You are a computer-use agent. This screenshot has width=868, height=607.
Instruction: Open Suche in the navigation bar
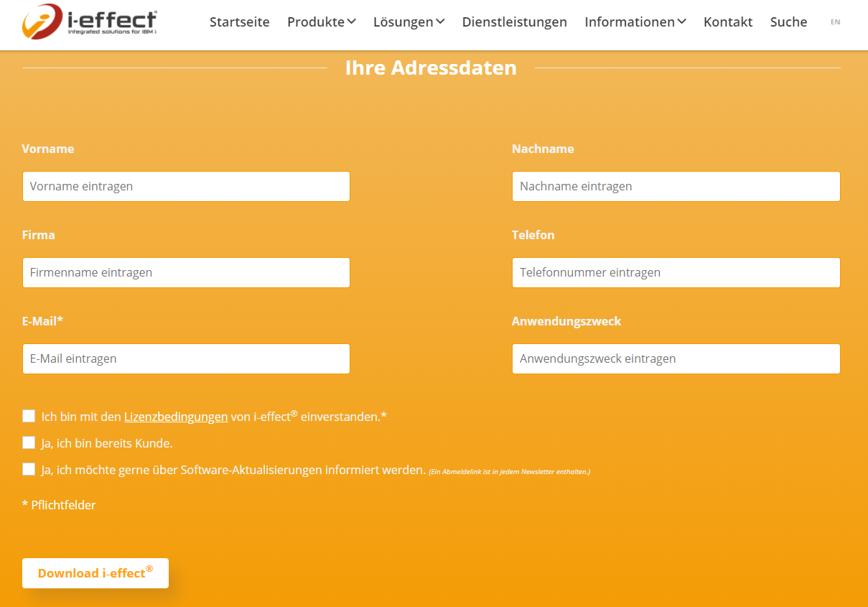(x=788, y=22)
